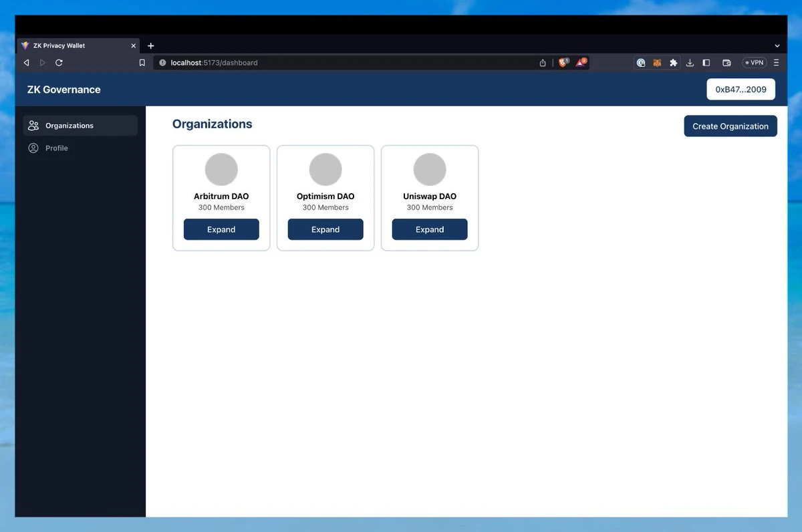Click the Arbitrum DAO avatar circle

(221, 170)
